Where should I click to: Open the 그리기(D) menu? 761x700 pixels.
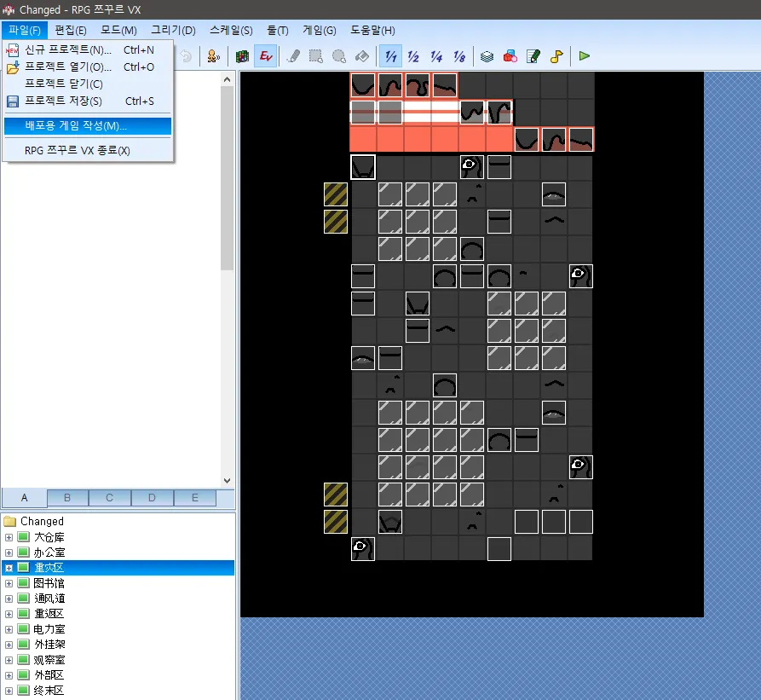173,30
